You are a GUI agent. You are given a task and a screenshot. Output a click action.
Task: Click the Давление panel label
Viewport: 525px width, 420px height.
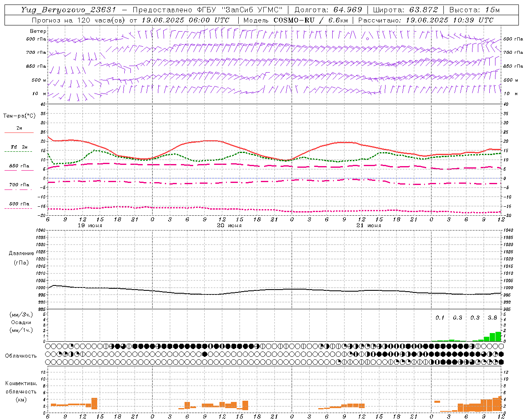coord(21,253)
